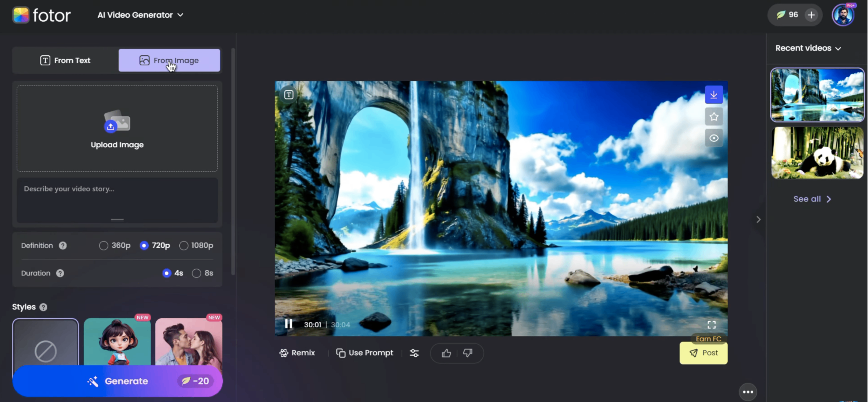The height and width of the screenshot is (402, 868).
Task: Collapse right panel with chevron arrow
Action: [x=758, y=220]
